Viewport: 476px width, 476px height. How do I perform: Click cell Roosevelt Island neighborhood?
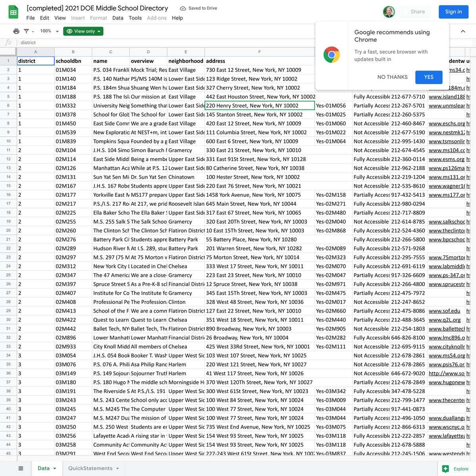tap(186, 204)
